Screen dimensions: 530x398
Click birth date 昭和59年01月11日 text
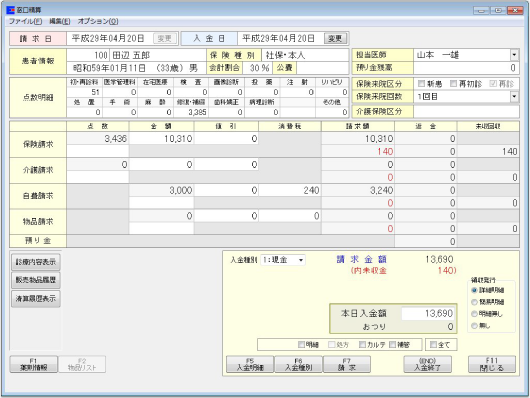[x=110, y=68]
